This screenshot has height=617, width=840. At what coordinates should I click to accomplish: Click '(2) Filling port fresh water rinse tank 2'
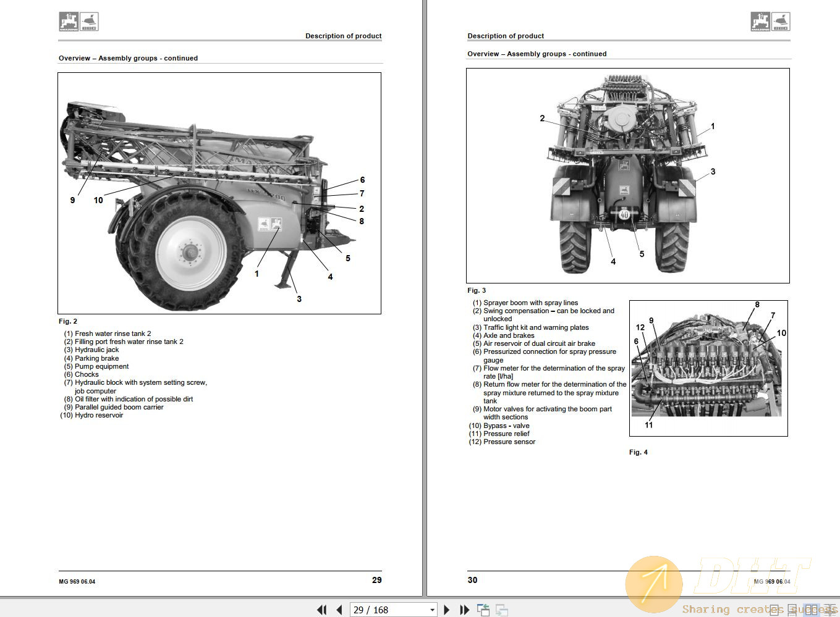click(124, 342)
